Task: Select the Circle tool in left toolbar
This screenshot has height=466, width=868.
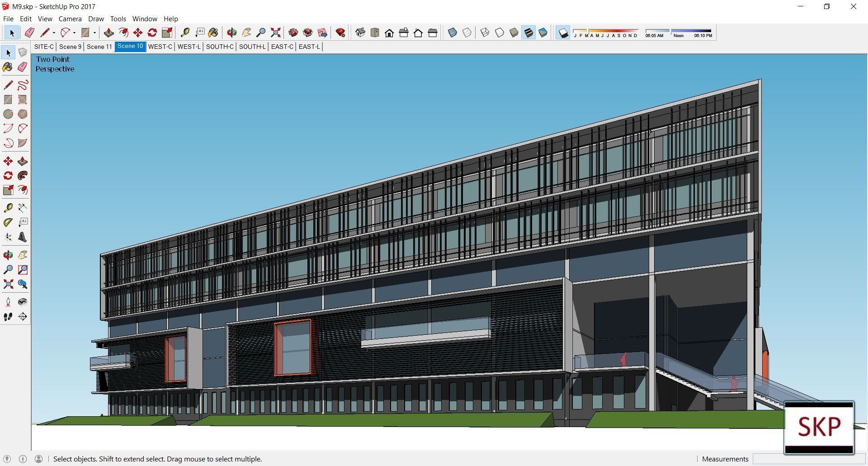Action: pos(8,114)
